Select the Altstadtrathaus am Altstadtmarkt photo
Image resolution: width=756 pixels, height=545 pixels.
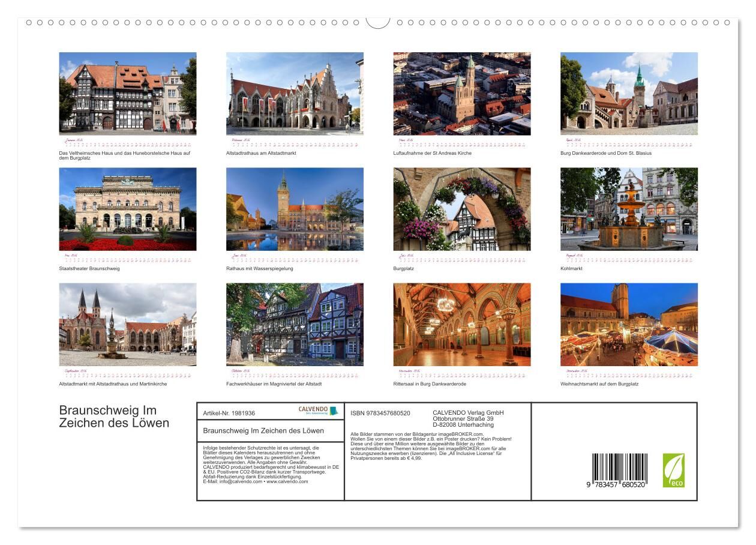click(295, 93)
